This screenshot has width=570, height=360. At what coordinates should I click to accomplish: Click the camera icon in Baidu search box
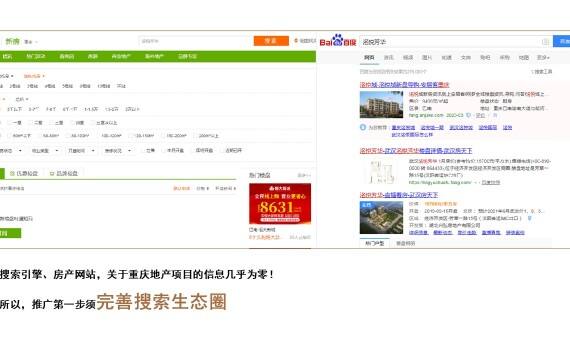[545, 42]
